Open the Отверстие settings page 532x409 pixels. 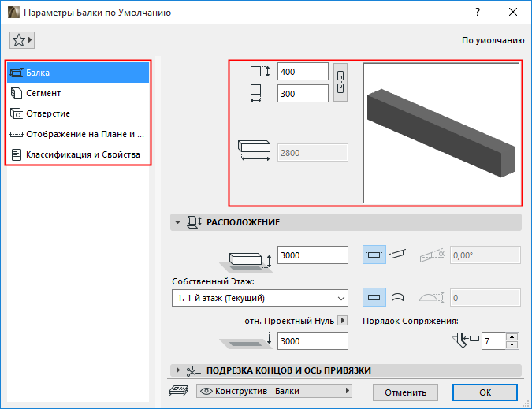tap(78, 113)
